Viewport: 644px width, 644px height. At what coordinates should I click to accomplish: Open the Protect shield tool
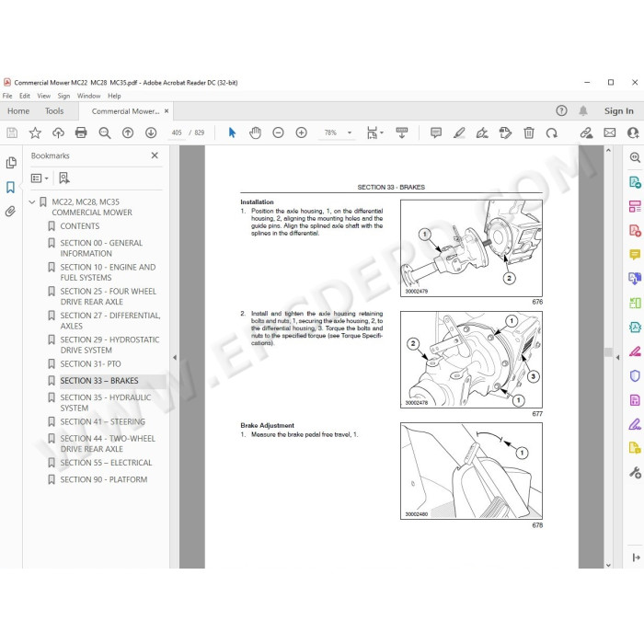(x=635, y=375)
